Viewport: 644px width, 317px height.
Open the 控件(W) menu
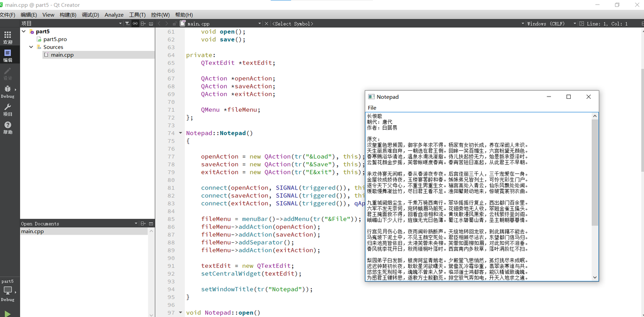pyautogui.click(x=161, y=15)
